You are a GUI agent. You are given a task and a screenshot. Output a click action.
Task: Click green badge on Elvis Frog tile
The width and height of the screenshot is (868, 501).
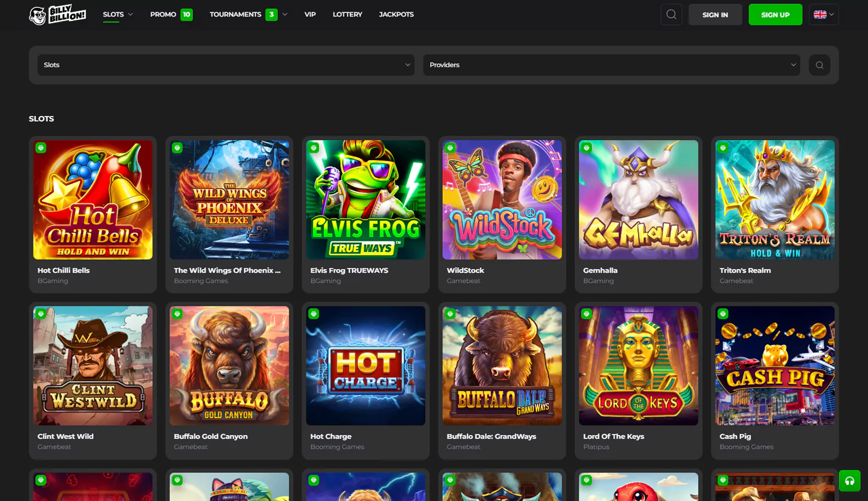point(314,148)
